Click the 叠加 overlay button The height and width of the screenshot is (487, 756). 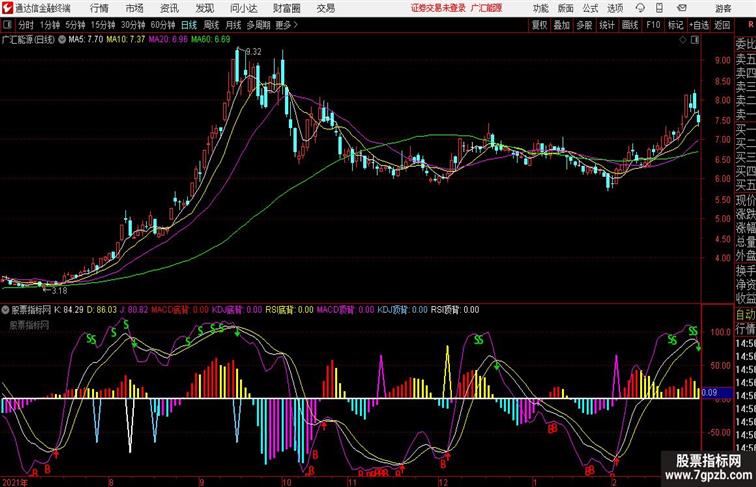[562, 25]
